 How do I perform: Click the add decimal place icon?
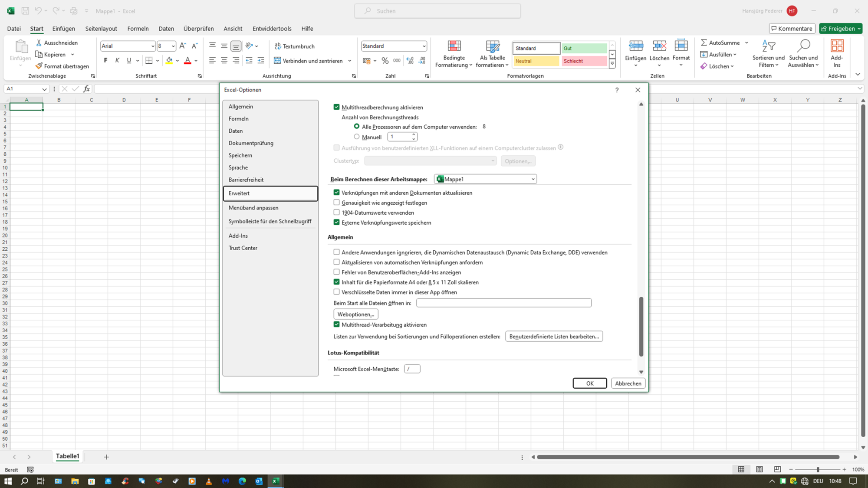click(410, 61)
